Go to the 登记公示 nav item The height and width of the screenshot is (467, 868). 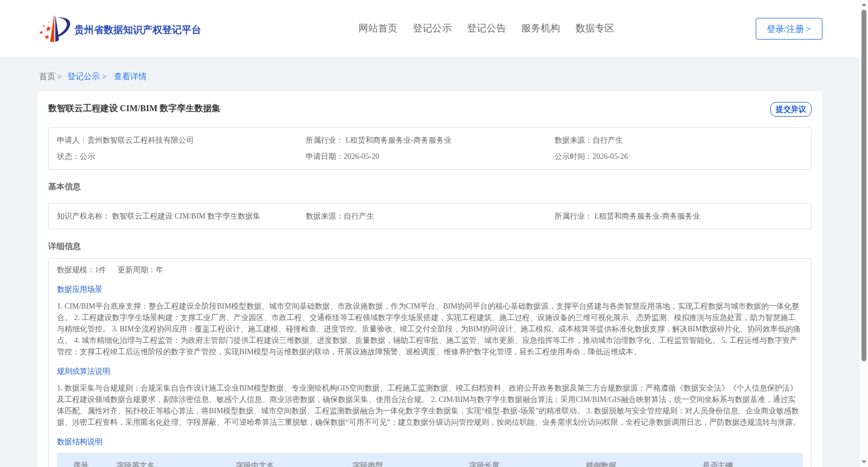click(432, 28)
